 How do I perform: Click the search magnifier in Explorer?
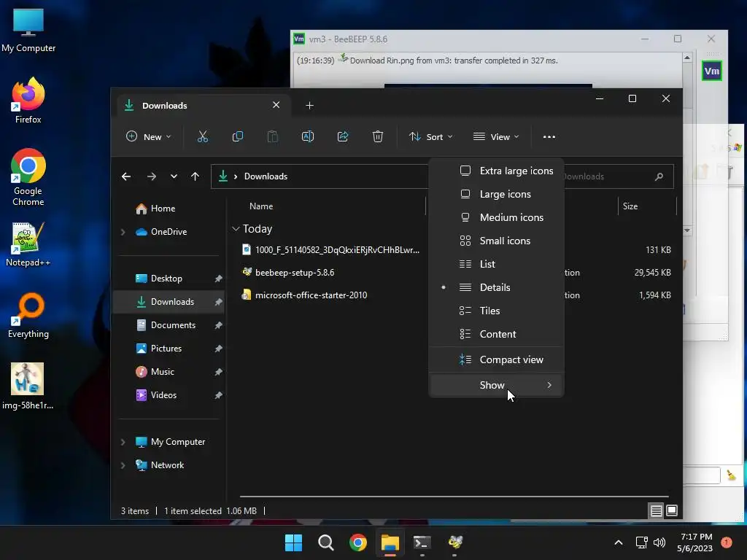[659, 176]
